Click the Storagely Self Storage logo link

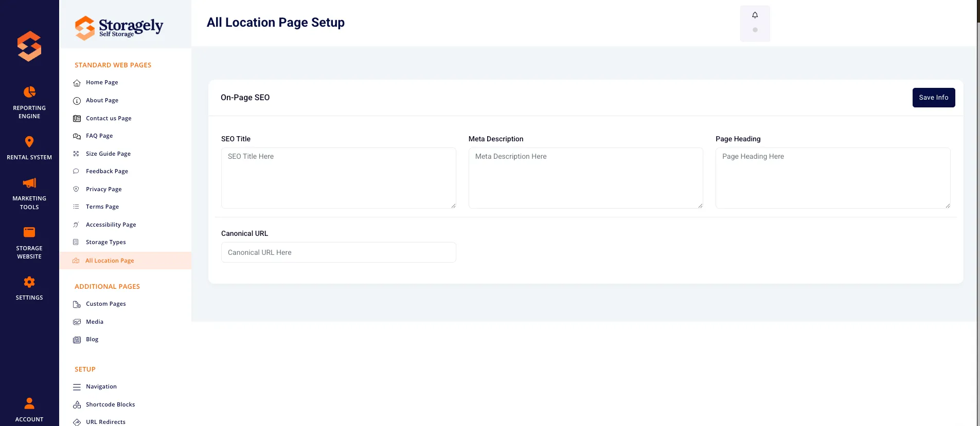[x=119, y=27]
